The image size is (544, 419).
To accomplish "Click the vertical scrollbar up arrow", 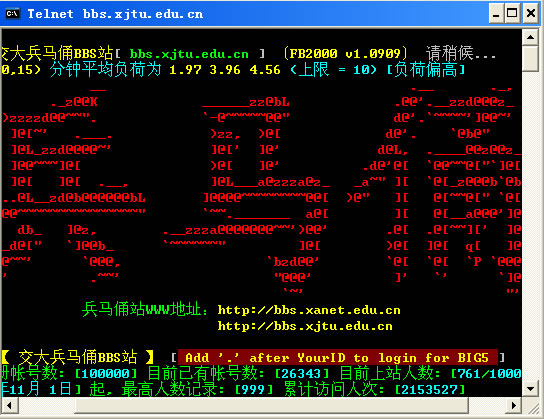I will [530, 37].
